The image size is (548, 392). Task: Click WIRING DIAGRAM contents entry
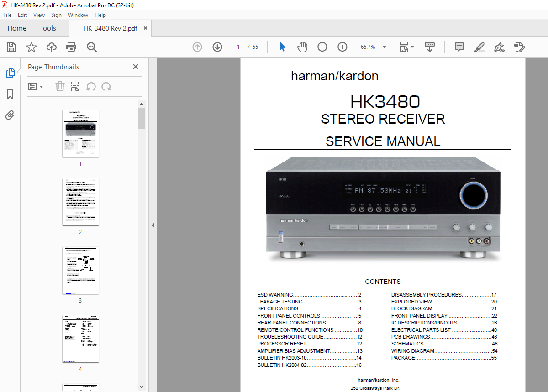(444, 351)
